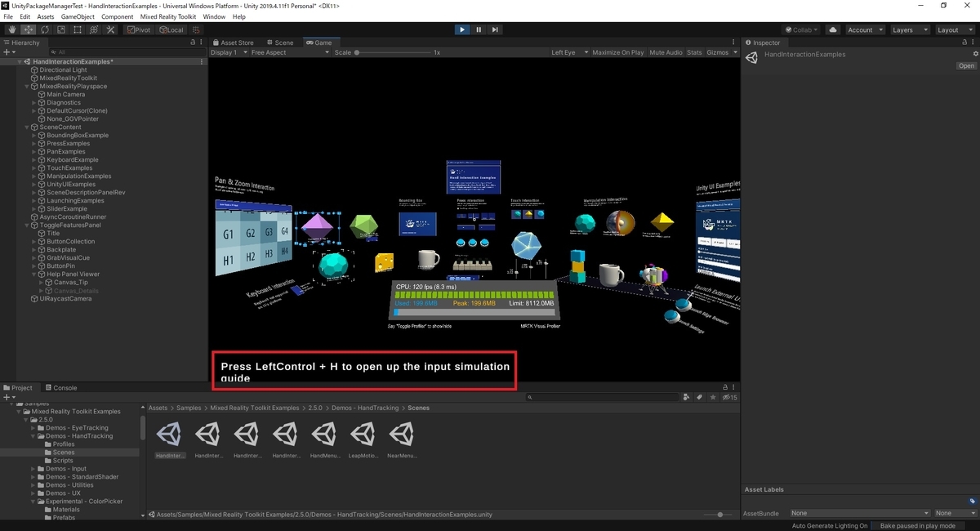This screenshot has width=980, height=531.
Task: Toggle the Pivot handle position button
Action: pyautogui.click(x=139, y=29)
